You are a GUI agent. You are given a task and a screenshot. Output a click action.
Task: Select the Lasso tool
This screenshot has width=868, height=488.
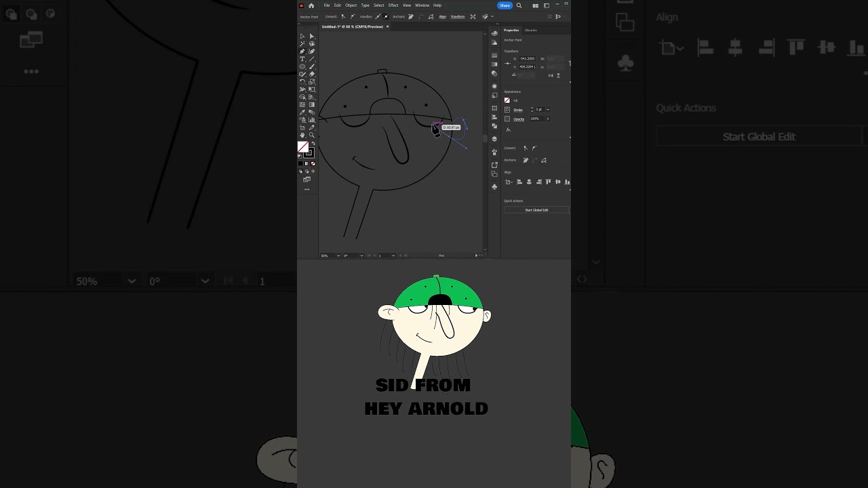312,43
